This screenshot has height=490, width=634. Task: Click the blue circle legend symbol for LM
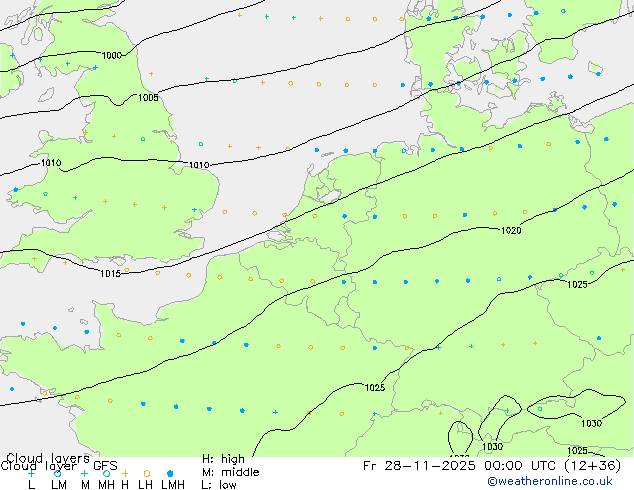pos(57,473)
